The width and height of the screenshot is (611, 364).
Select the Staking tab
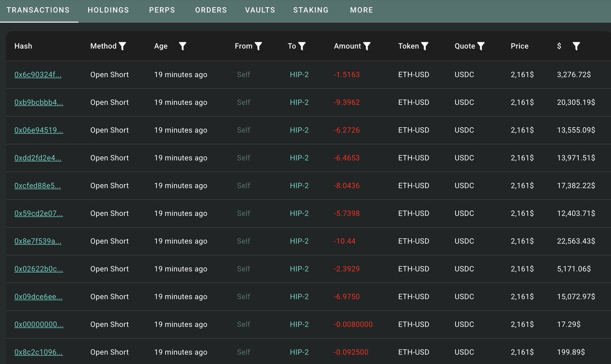pyautogui.click(x=311, y=10)
